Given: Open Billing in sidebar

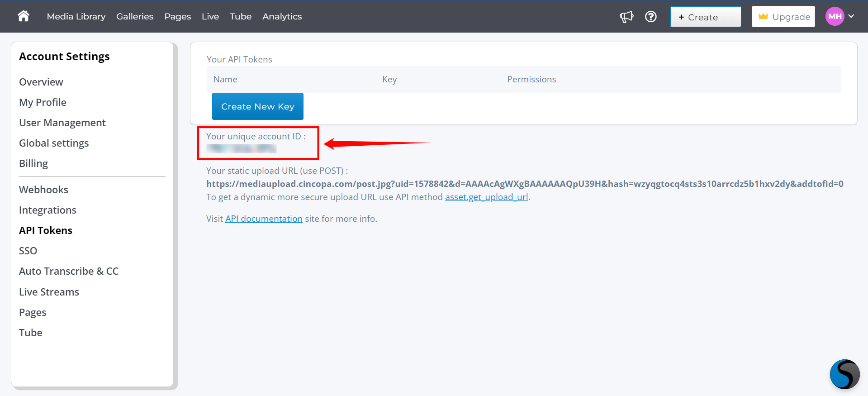Looking at the screenshot, I should point(33,163).
